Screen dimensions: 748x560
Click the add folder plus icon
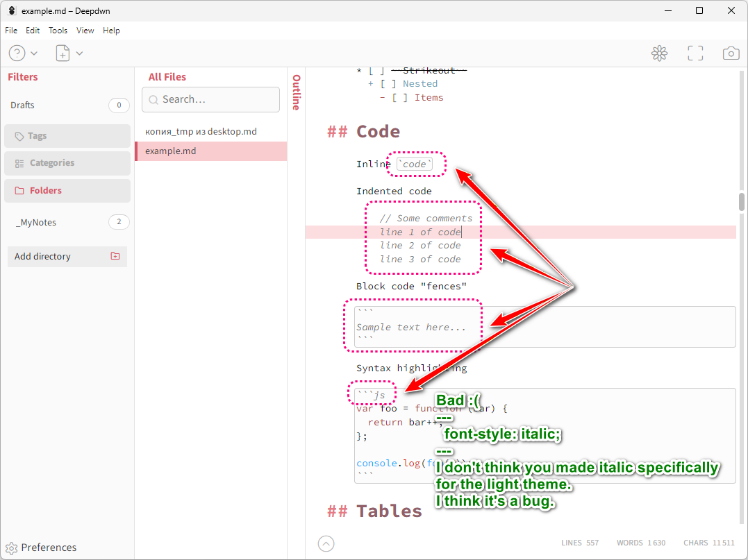(115, 256)
